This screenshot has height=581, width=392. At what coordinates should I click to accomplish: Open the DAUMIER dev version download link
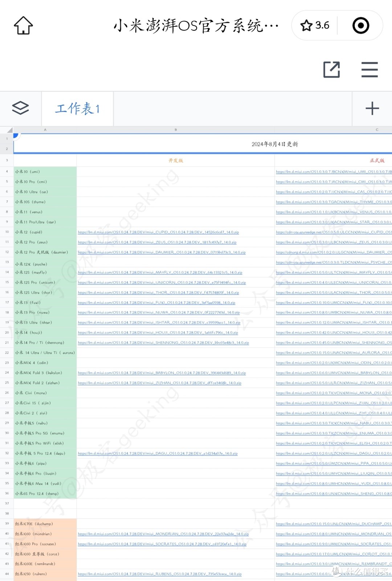pyautogui.click(x=162, y=252)
